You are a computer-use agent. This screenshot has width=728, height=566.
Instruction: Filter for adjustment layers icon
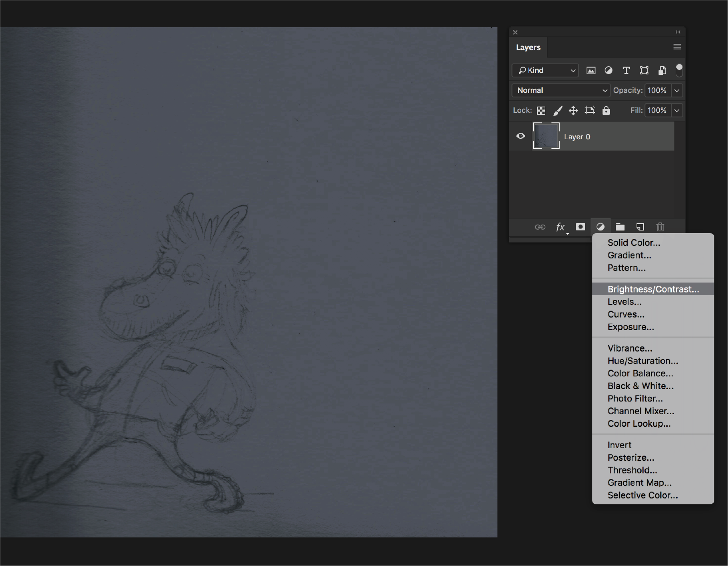[609, 70]
